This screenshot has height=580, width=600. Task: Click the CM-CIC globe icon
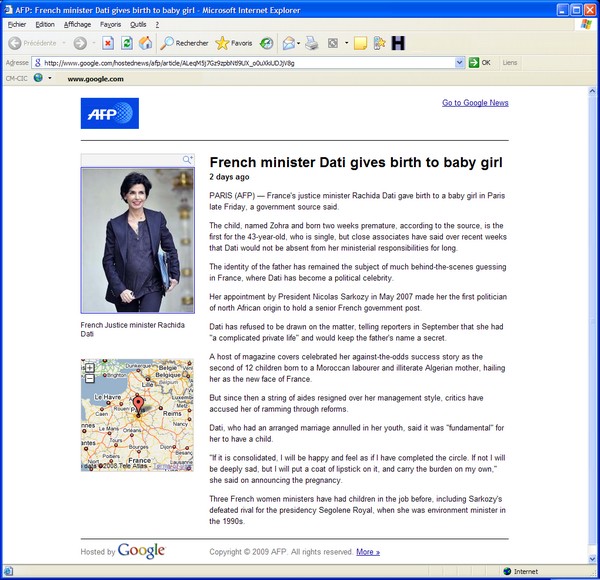[x=38, y=78]
